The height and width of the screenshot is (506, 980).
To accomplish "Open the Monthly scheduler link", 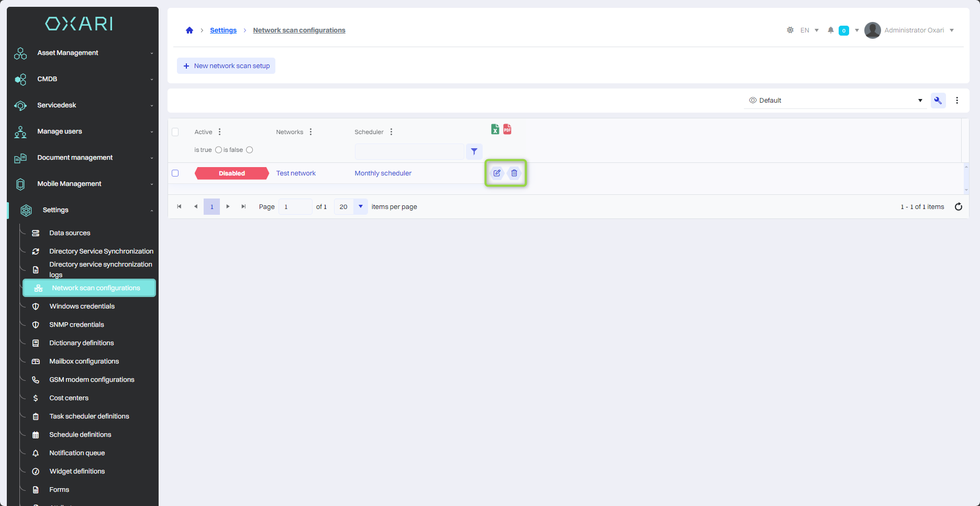I will (x=383, y=173).
